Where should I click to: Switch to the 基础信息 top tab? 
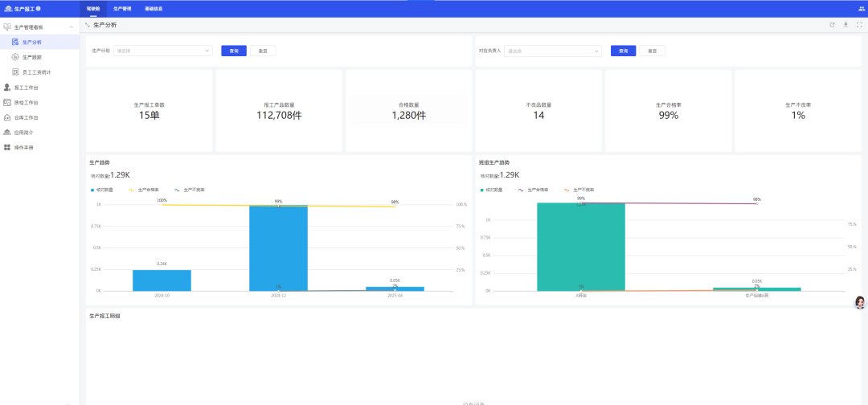point(154,9)
